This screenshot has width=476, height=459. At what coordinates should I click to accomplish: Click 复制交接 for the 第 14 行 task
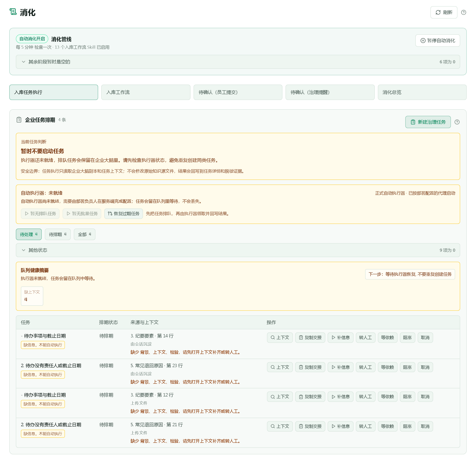click(x=310, y=338)
